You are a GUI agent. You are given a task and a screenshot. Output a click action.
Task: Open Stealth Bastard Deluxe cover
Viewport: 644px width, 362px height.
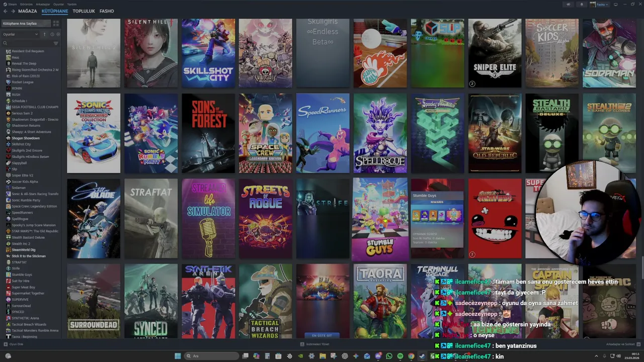pos(552,133)
